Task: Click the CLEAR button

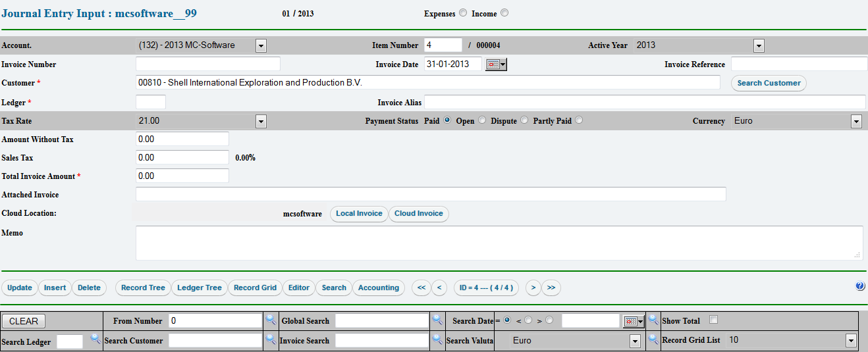Action: (x=24, y=321)
